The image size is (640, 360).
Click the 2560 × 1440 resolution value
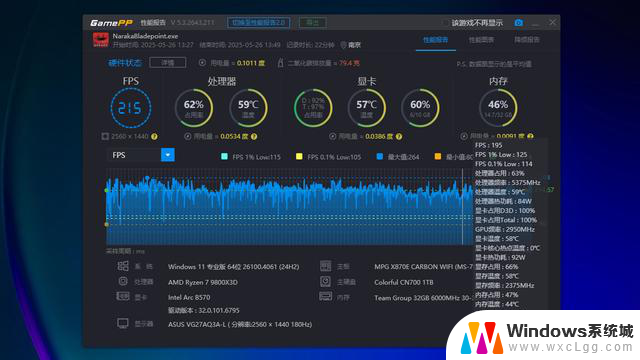coord(130,136)
